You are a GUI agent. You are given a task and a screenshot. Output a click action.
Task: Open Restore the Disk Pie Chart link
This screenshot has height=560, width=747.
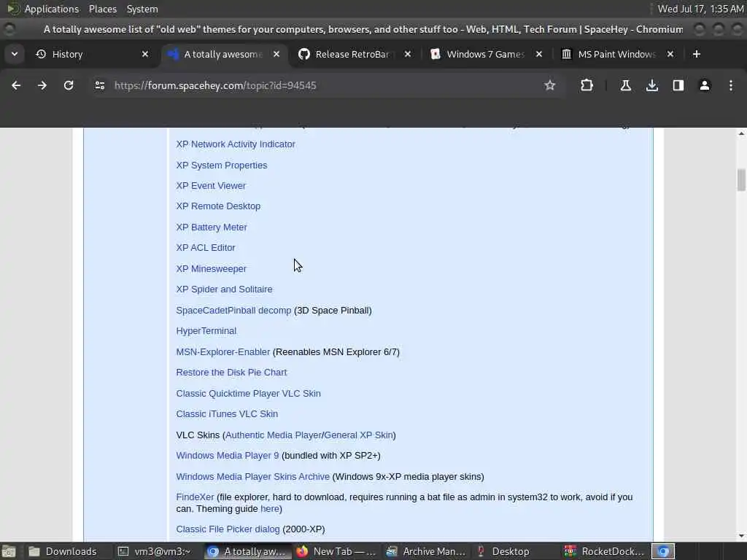[x=231, y=373]
